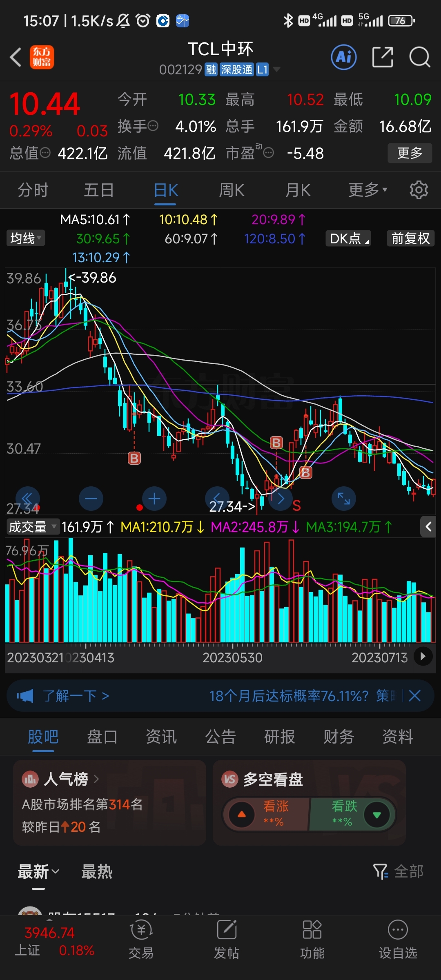
Task: Tap the 18个月后达标概率 banner text
Action: click(303, 696)
